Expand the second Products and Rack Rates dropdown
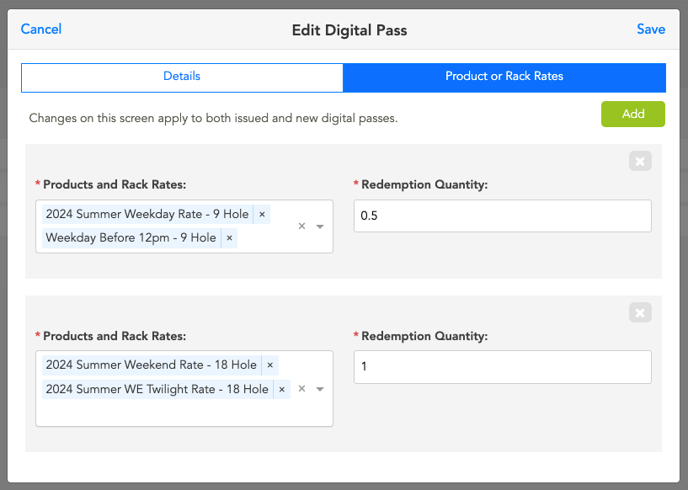688x490 pixels. 320,390
